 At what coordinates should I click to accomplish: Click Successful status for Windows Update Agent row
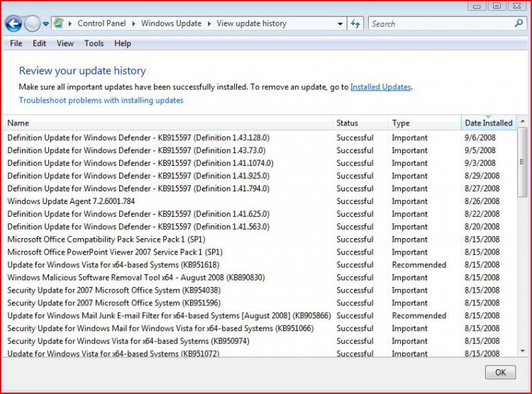click(355, 201)
